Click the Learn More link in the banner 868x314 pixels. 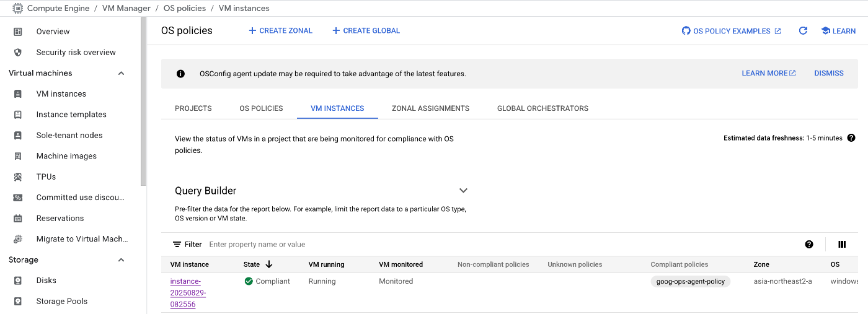point(769,73)
